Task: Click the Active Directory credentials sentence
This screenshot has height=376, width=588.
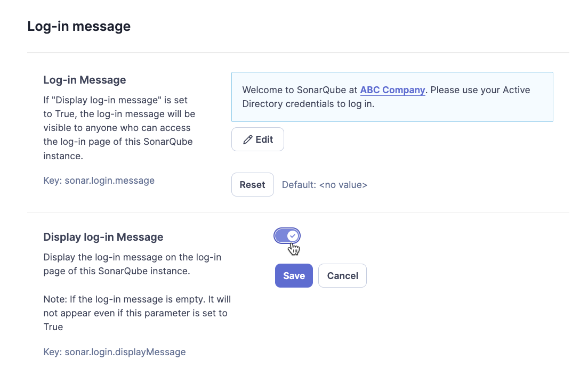Action: click(x=386, y=103)
